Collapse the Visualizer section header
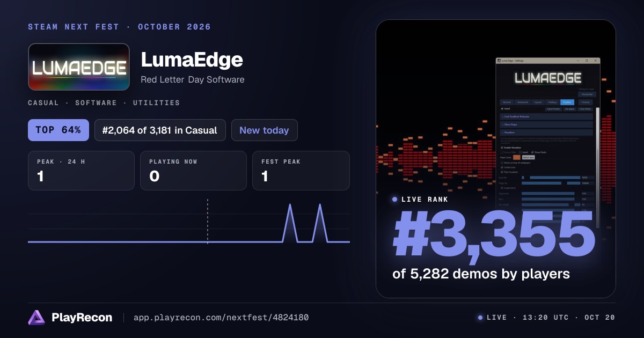 546,133
